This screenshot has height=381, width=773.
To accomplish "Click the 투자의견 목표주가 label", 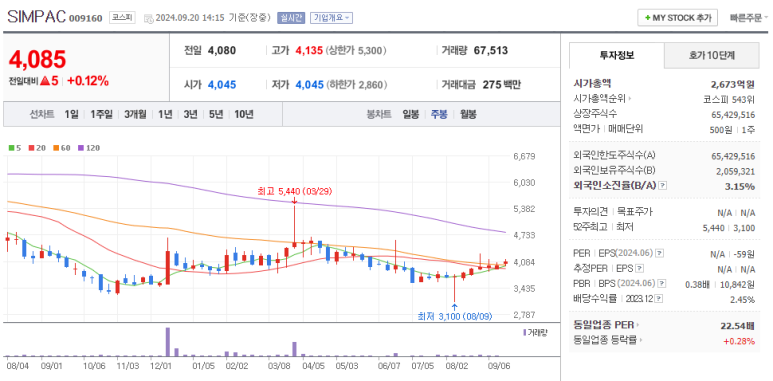I will click(x=613, y=212).
